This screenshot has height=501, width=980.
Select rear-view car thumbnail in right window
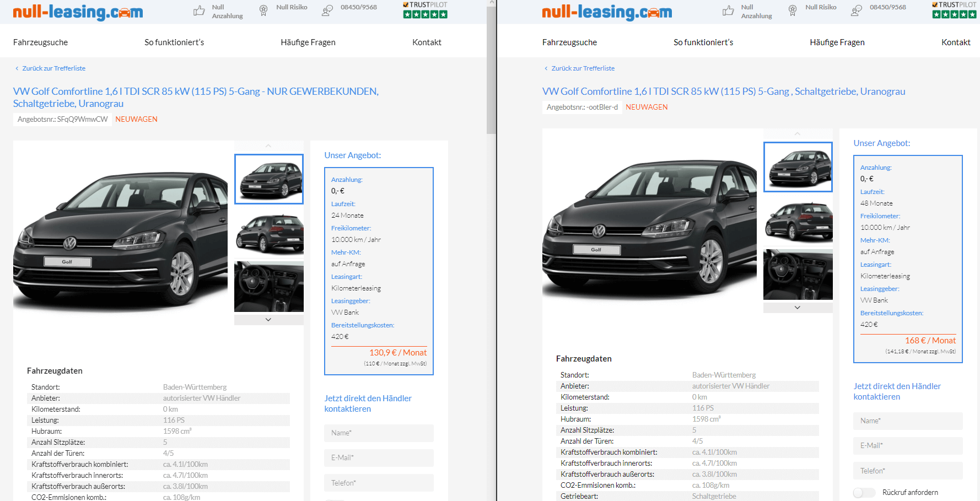798,220
